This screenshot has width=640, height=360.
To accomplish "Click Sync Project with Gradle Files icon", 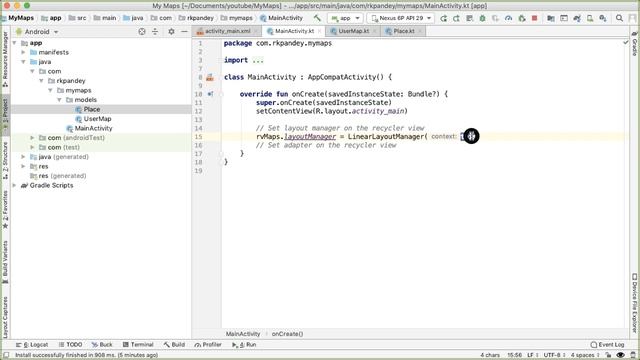I will click(577, 18).
